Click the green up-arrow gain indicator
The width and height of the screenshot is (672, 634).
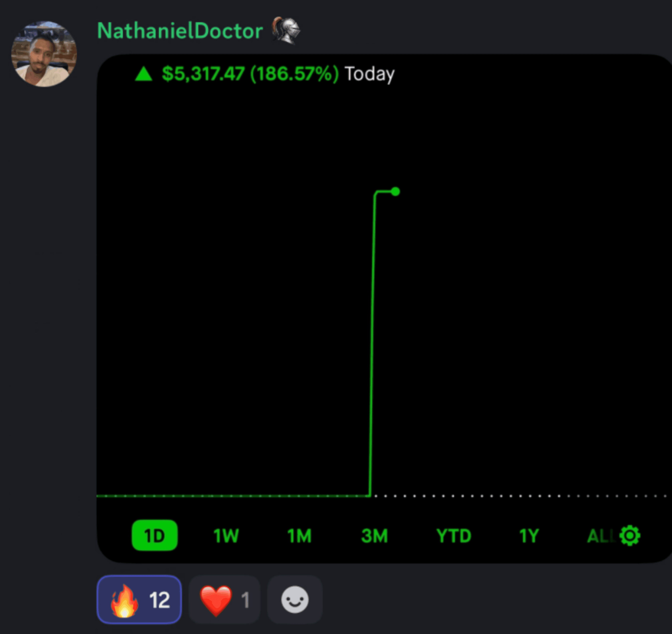pyautogui.click(x=144, y=74)
